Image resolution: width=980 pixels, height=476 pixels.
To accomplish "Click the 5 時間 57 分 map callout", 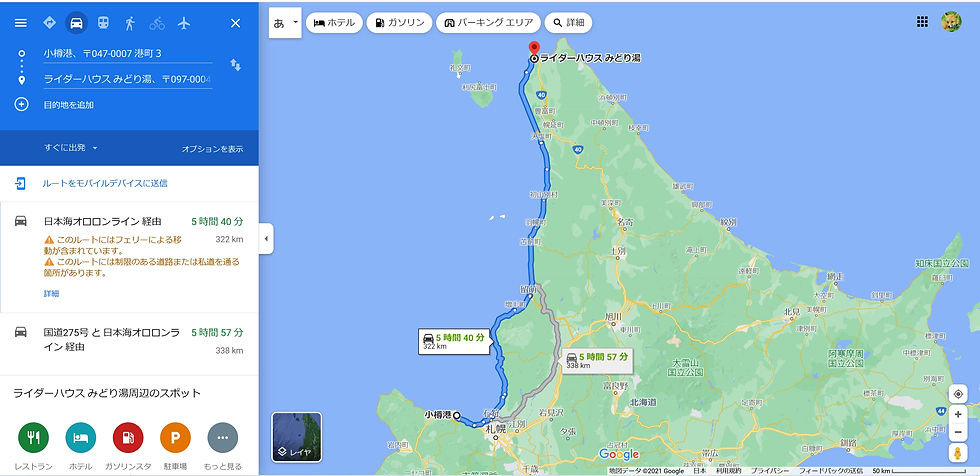I will pyautogui.click(x=597, y=360).
